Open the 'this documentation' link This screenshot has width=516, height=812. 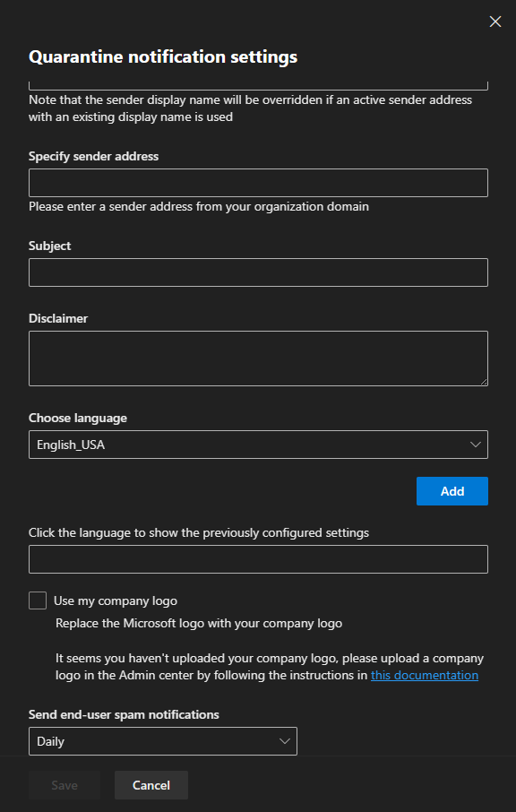tap(425, 675)
